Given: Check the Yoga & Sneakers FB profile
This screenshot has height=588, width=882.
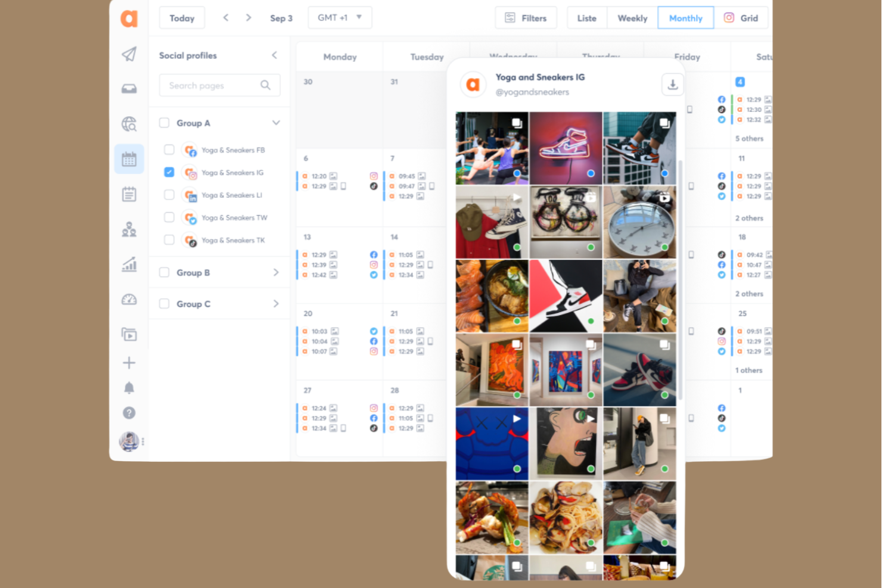Looking at the screenshot, I should [169, 150].
